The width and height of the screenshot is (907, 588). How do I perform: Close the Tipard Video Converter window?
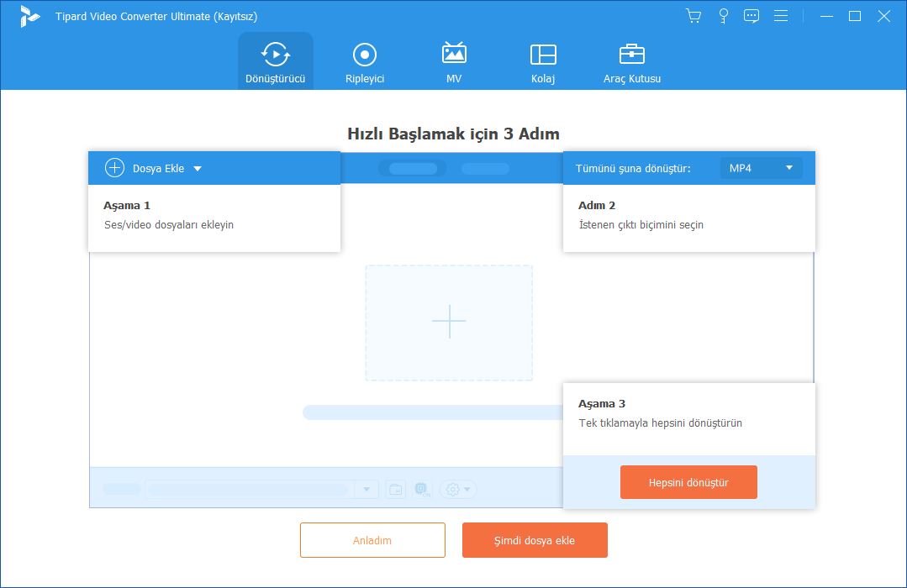pos(883,16)
